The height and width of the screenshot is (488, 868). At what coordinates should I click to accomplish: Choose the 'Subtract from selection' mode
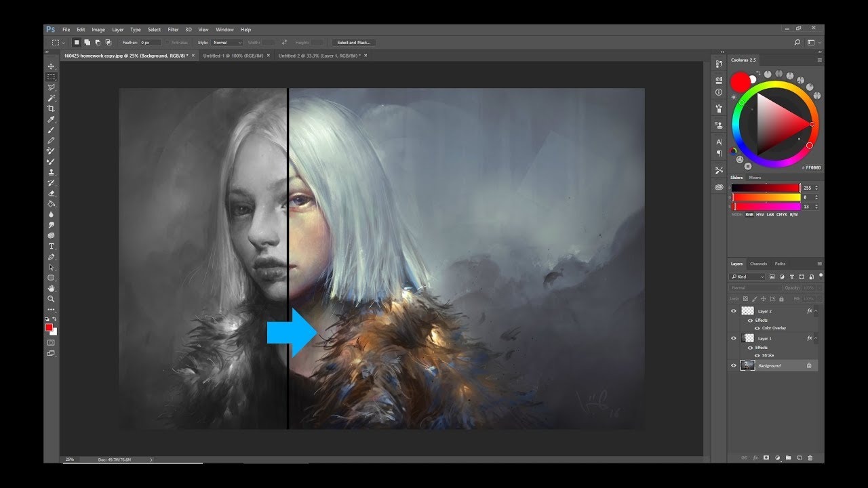pyautogui.click(x=98, y=42)
